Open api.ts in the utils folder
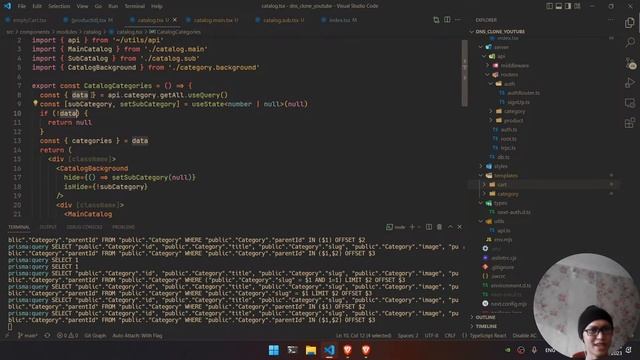The height and width of the screenshot is (360, 640). 504,231
